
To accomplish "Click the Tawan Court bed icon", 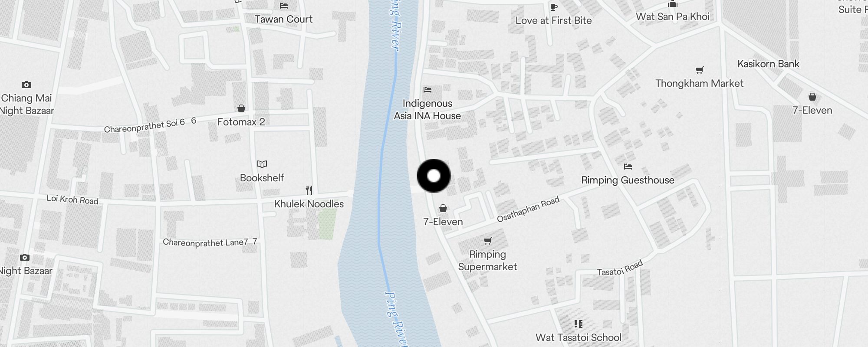I will point(284,6).
